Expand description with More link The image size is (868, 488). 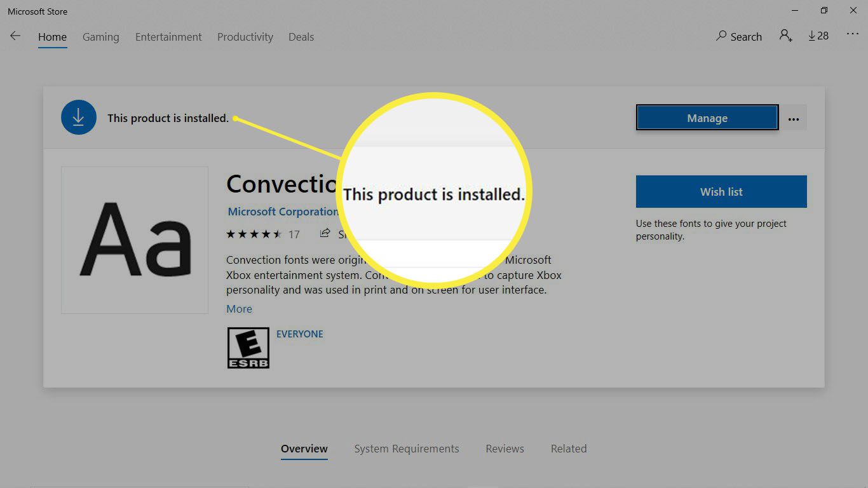coord(239,309)
